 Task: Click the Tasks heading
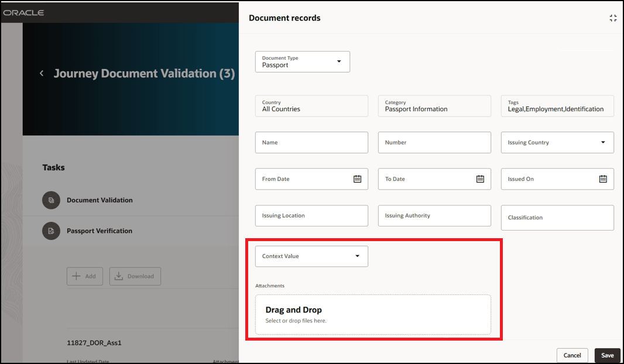point(53,167)
